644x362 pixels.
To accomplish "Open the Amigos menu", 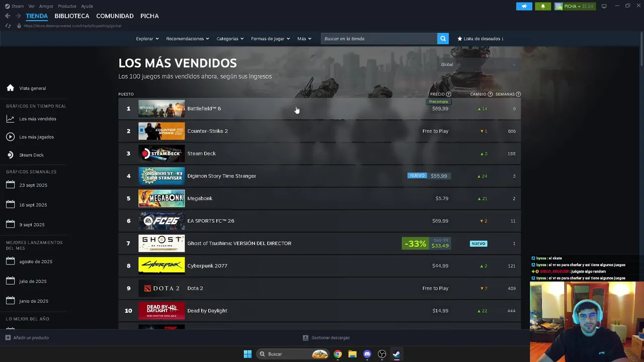I will 46,6.
